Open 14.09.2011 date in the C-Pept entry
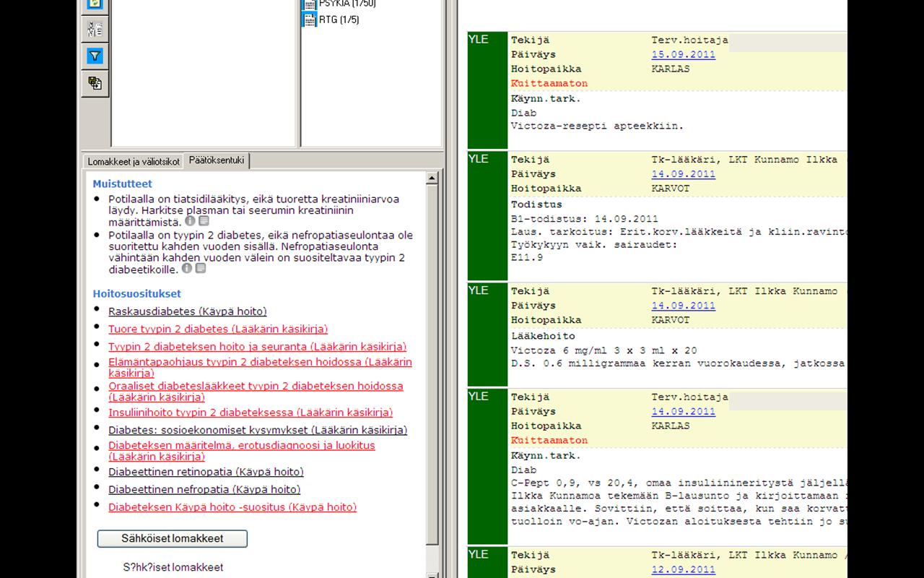This screenshot has height=578, width=924. tap(684, 412)
